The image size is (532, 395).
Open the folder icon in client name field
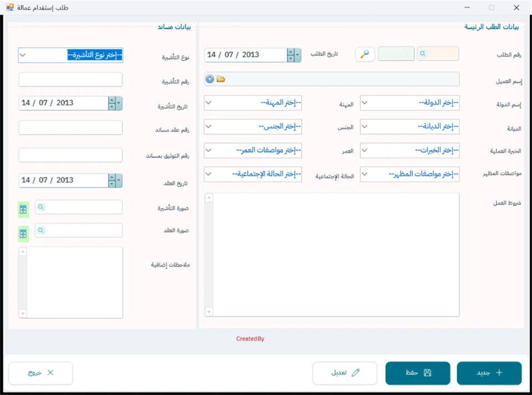221,79
